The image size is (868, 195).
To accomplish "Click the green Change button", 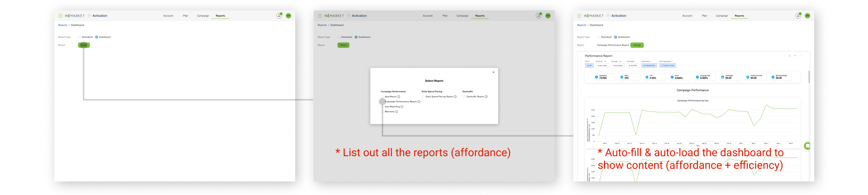I will (x=637, y=45).
